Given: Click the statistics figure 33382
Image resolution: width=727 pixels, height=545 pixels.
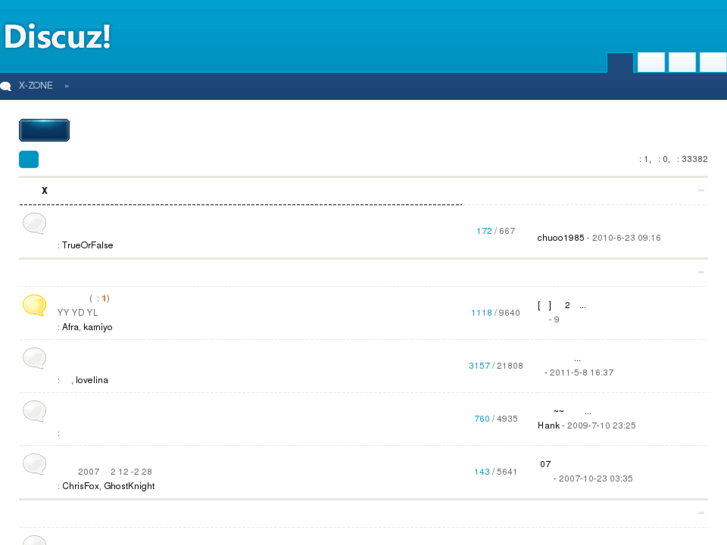Looking at the screenshot, I should 695,159.
